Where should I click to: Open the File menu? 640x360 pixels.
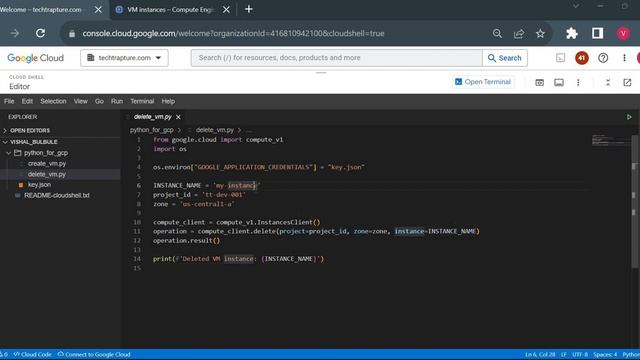tap(9, 101)
